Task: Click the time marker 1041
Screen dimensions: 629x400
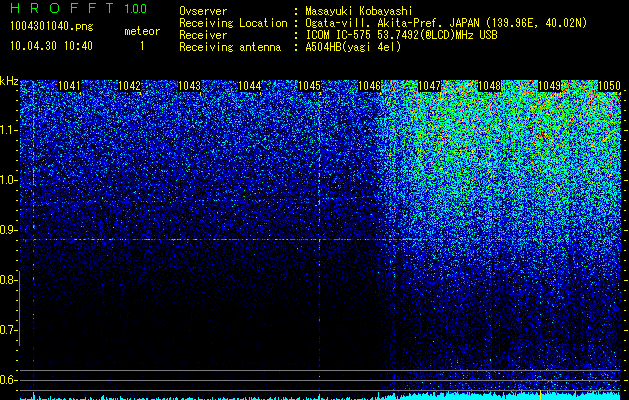Action: [x=69, y=86]
